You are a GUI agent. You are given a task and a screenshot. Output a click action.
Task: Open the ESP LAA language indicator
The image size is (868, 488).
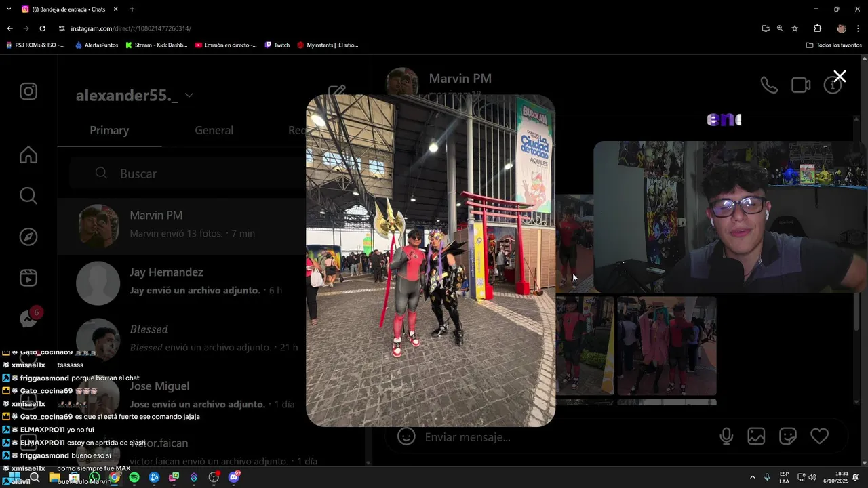pos(784,477)
